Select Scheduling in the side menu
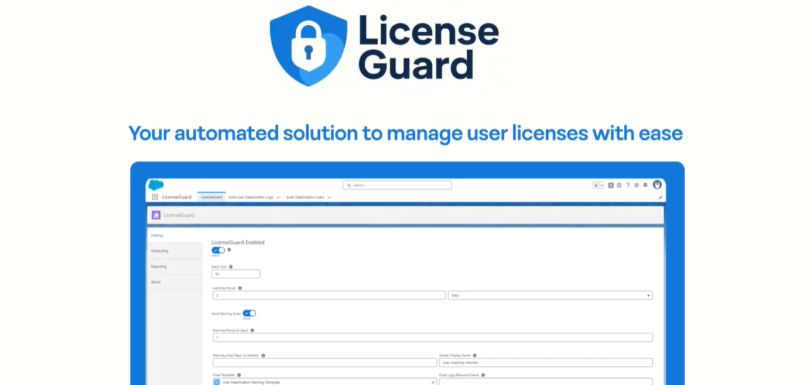Viewport: 810px width, 385px height. click(174, 251)
